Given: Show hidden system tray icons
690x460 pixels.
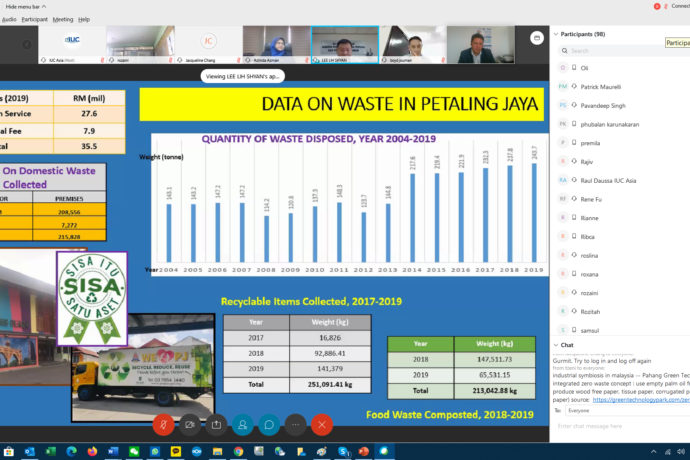Looking at the screenshot, I should tap(653, 452).
